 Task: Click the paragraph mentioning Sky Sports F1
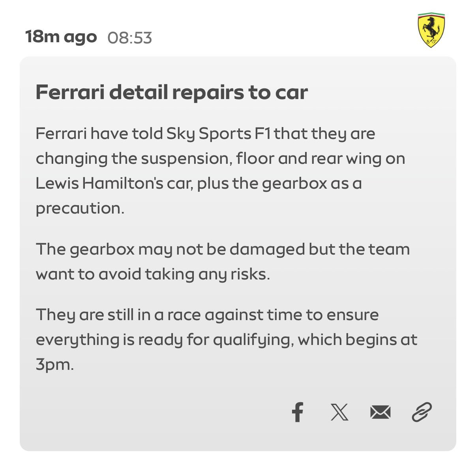coord(220,171)
